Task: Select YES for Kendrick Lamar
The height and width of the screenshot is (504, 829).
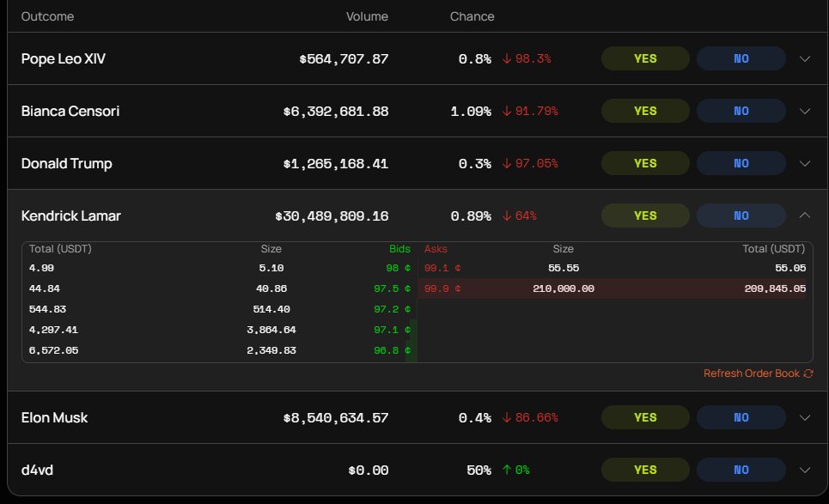Action: point(645,216)
